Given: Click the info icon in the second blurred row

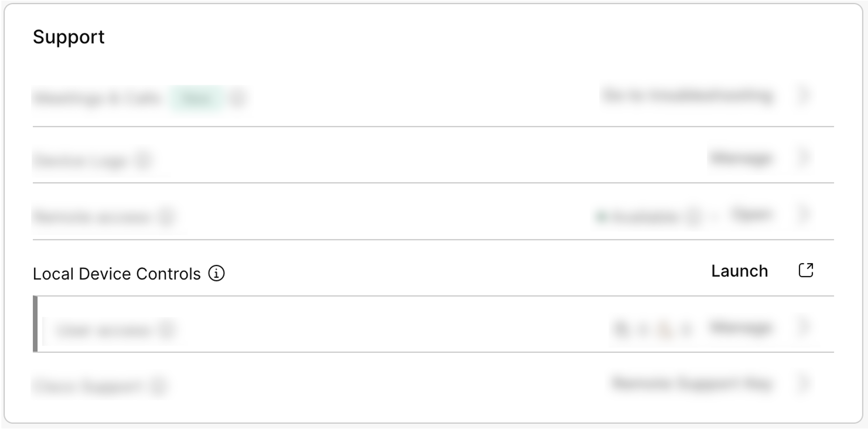Looking at the screenshot, I should coord(143,160).
